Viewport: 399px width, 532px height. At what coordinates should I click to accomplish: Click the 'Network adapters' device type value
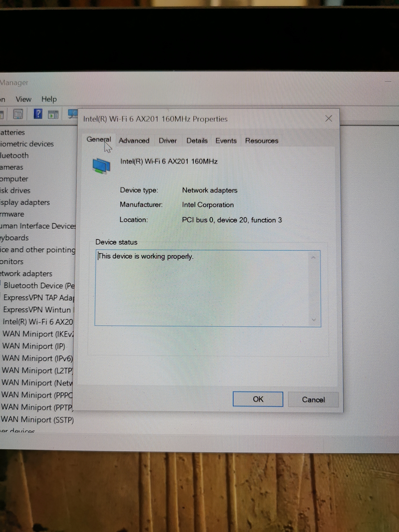(210, 190)
